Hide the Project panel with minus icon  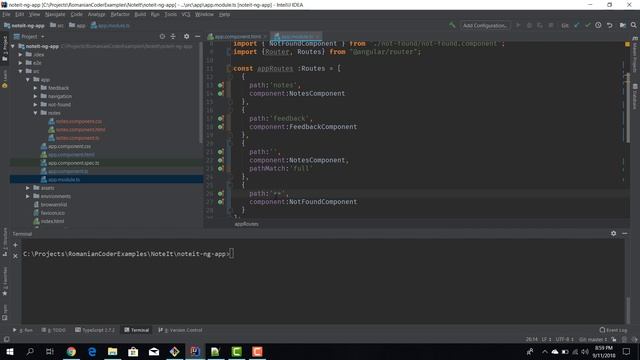pyautogui.click(x=198, y=36)
